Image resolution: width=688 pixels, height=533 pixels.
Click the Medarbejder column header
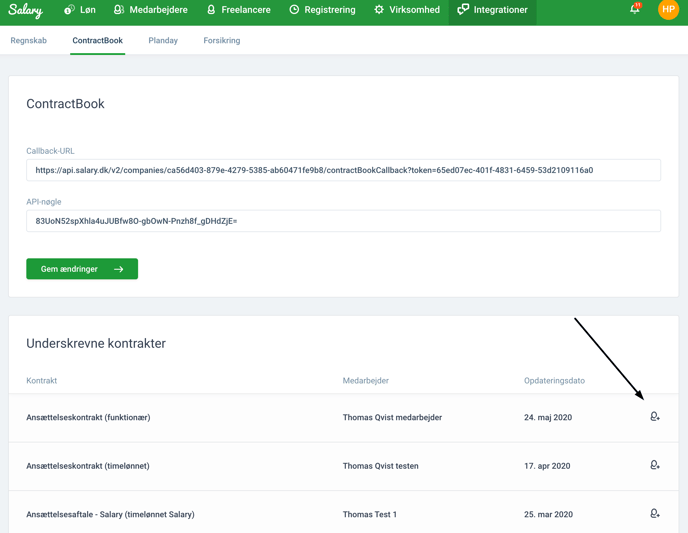(x=366, y=380)
